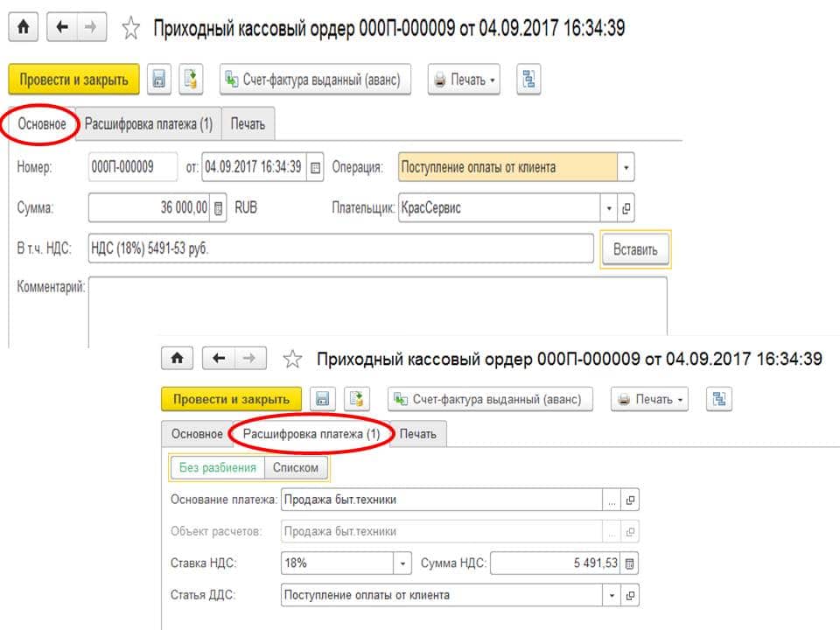Open the lower window's 'Печать' toolbar dropdown
This screenshot has height=630, width=840.
pos(650,399)
